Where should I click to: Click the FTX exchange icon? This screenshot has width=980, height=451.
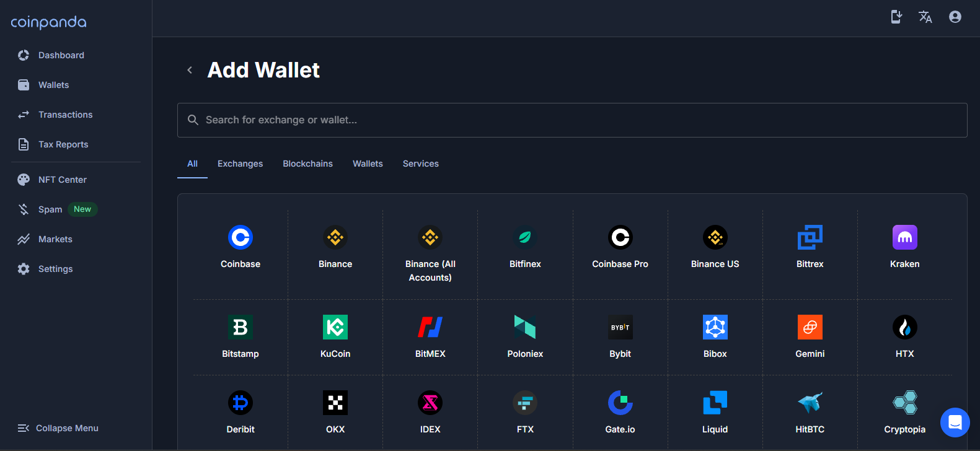point(525,403)
